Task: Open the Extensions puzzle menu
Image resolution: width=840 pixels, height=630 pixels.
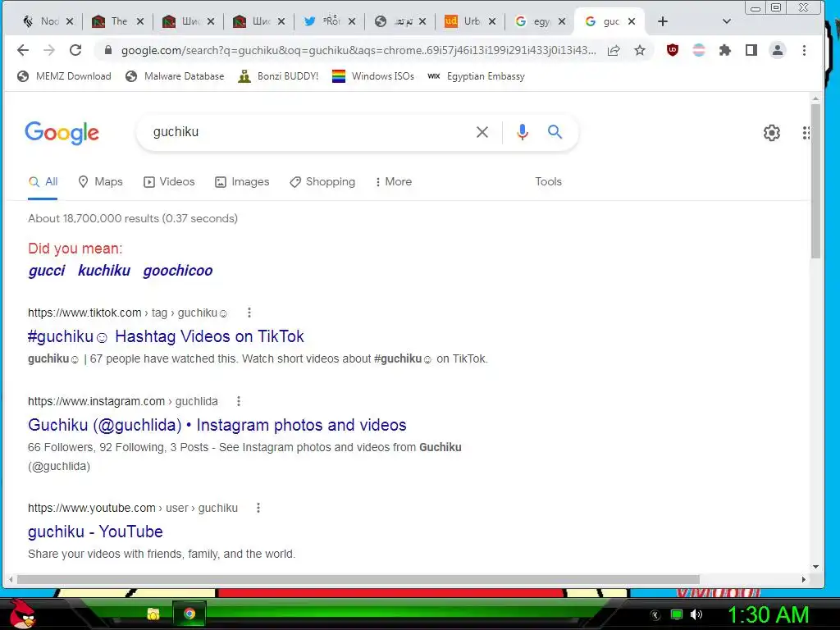Action: (x=725, y=50)
